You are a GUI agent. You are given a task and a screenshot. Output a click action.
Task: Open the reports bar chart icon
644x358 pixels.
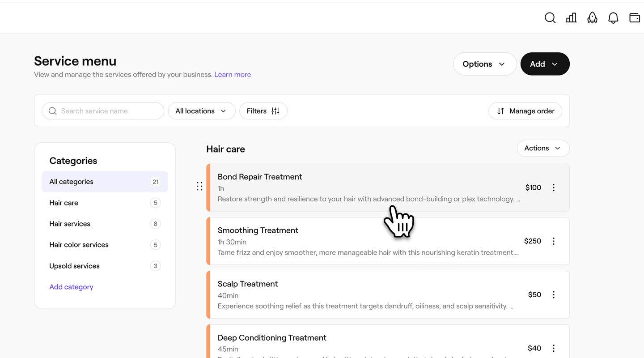click(571, 18)
